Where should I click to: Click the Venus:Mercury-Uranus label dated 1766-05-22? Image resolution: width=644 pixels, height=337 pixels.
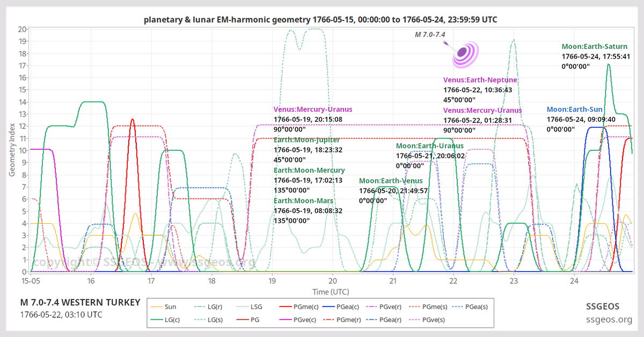point(482,111)
